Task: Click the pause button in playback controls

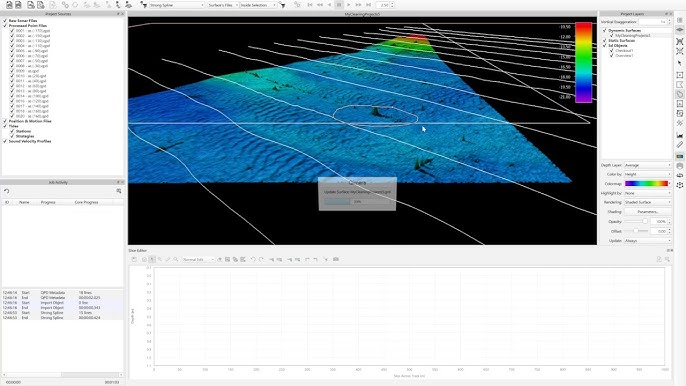Action: [x=339, y=5]
